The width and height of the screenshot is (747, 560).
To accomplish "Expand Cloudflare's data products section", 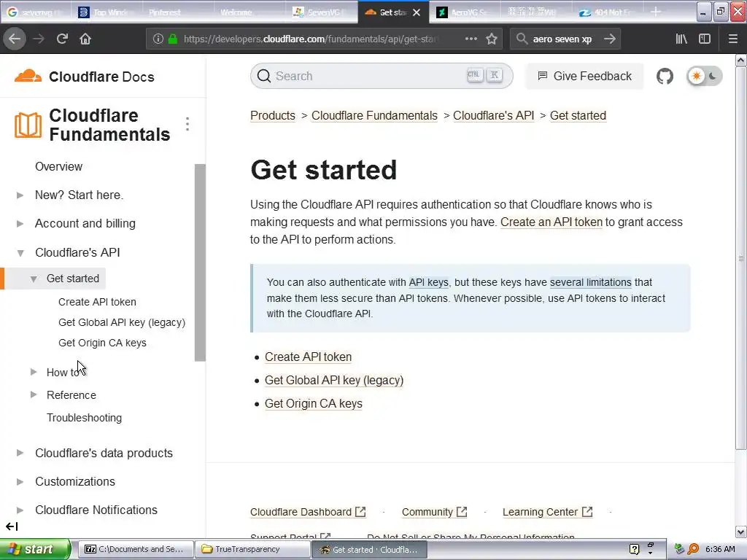I will pyautogui.click(x=20, y=453).
